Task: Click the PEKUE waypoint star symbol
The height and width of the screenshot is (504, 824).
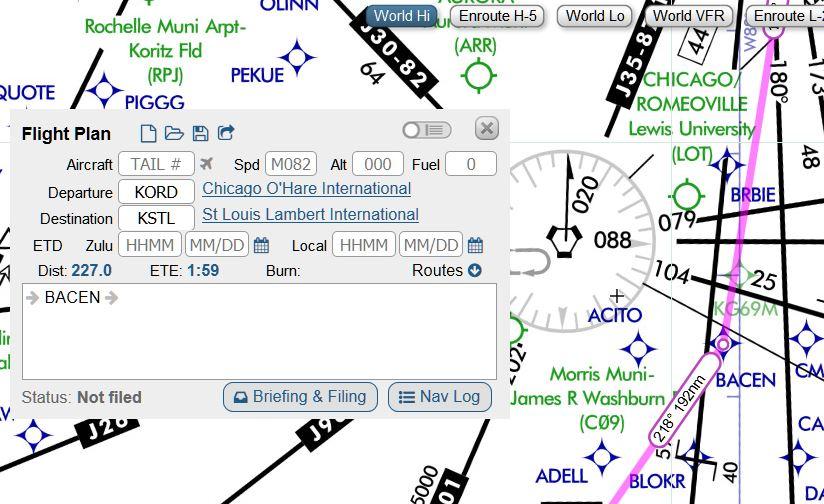Action: click(297, 57)
